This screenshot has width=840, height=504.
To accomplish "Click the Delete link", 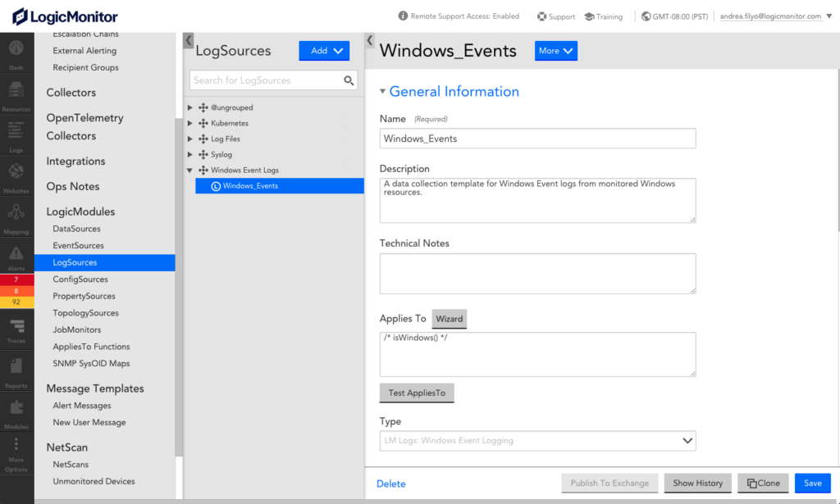I will point(391,484).
